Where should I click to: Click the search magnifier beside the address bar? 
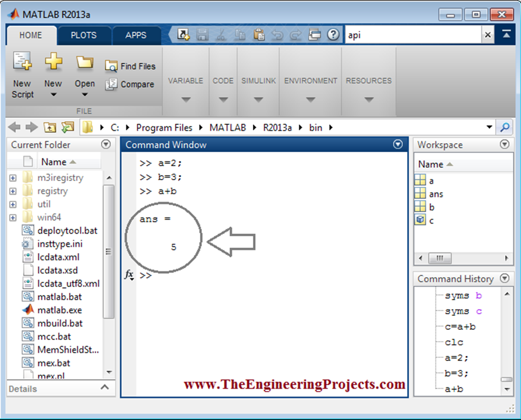[504, 127]
